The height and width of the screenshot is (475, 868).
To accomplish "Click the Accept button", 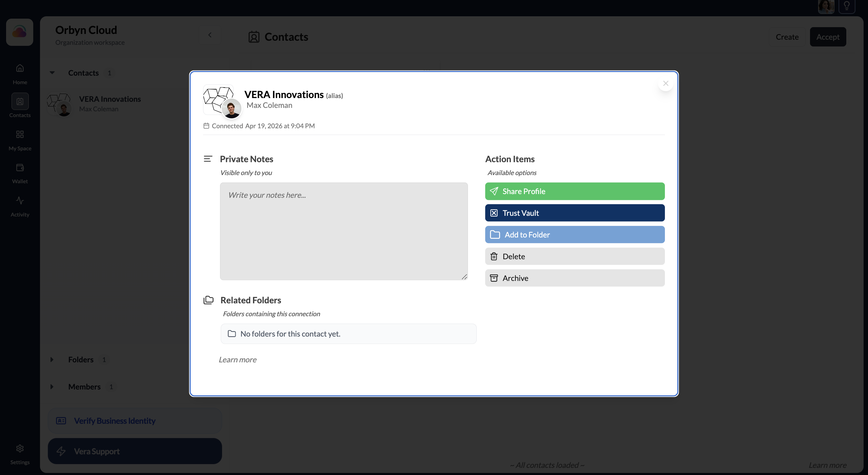I will point(828,37).
